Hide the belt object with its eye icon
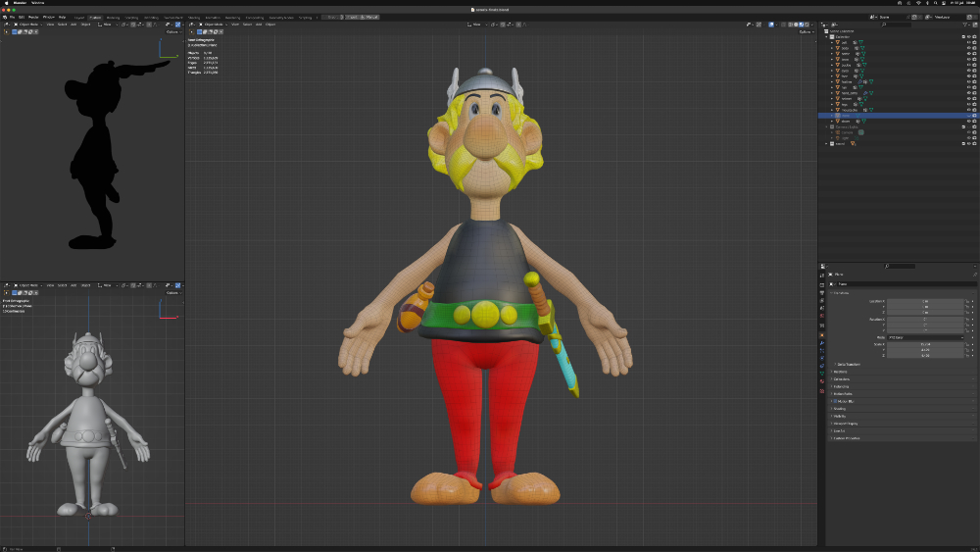Image resolution: width=980 pixels, height=552 pixels. click(x=969, y=42)
